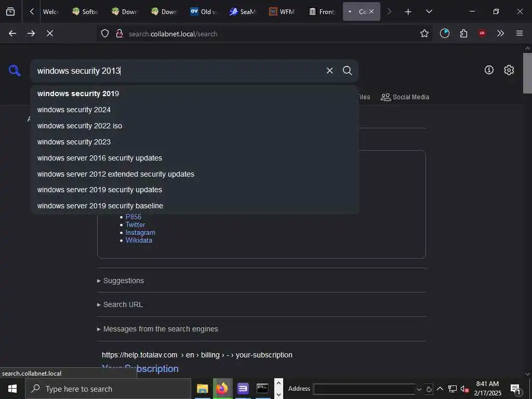Open the purple app on taskbar
Image resolution: width=532 pixels, height=399 pixels.
pyautogui.click(x=243, y=389)
